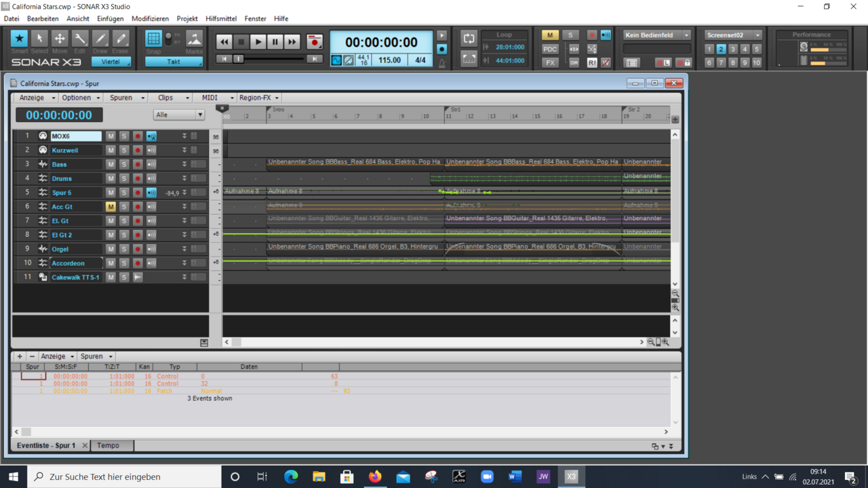Screen dimensions: 868x488
Task: Toggle the PDC override button
Action: (x=550, y=49)
